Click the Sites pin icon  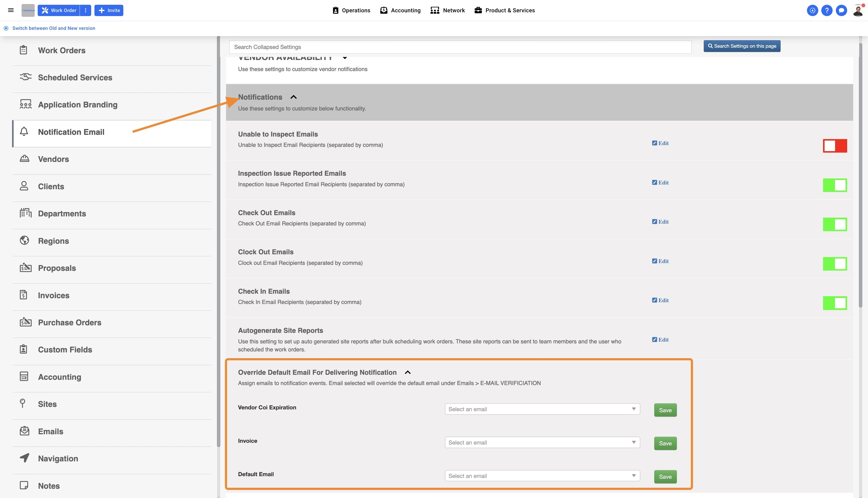pos(23,404)
